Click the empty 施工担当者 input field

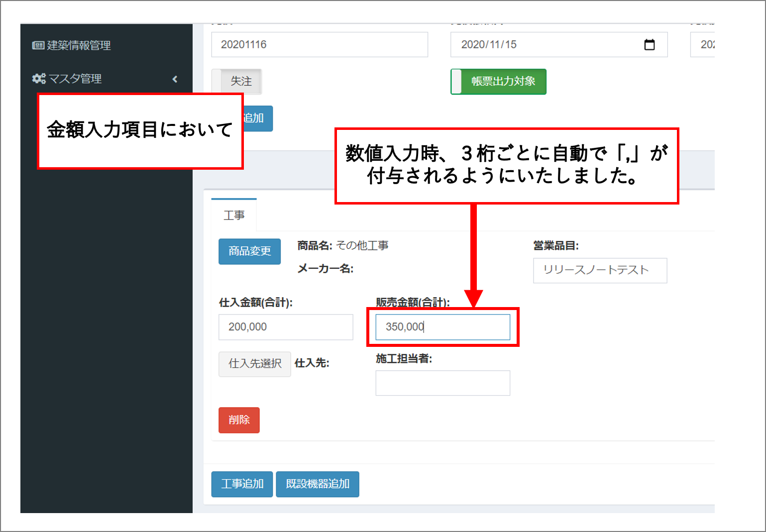coord(442,383)
